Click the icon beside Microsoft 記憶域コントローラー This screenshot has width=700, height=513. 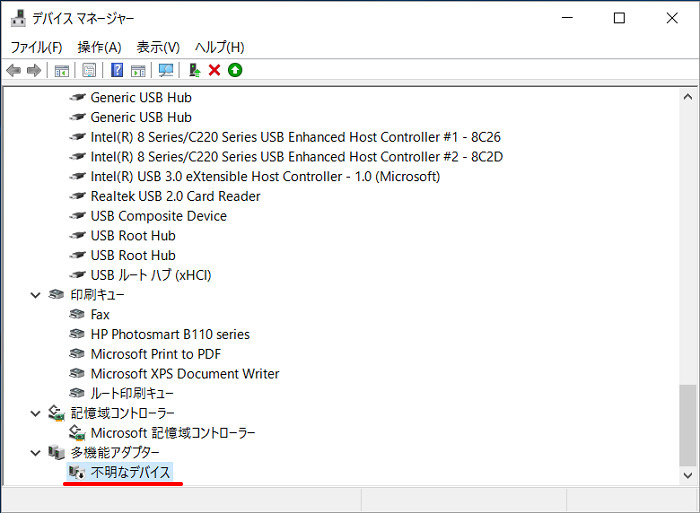click(x=77, y=433)
